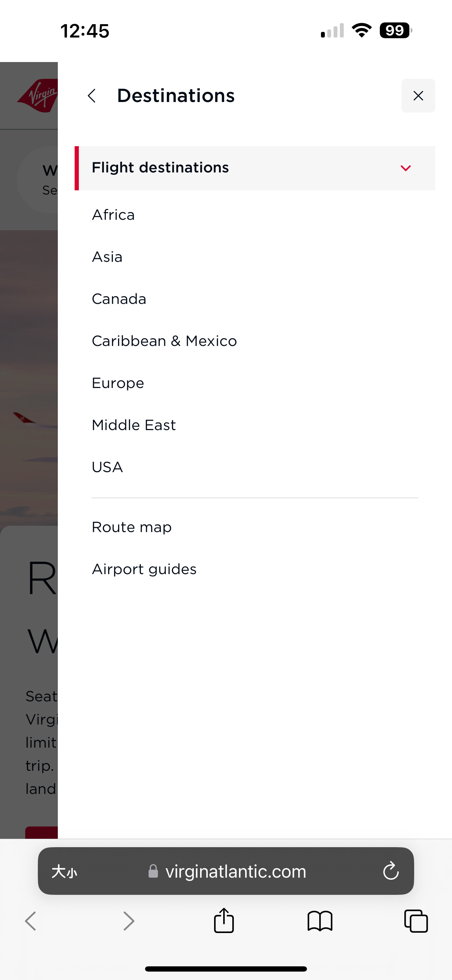Image resolution: width=452 pixels, height=980 pixels.
Task: Go back with the Safari back arrow
Action: tap(30, 921)
